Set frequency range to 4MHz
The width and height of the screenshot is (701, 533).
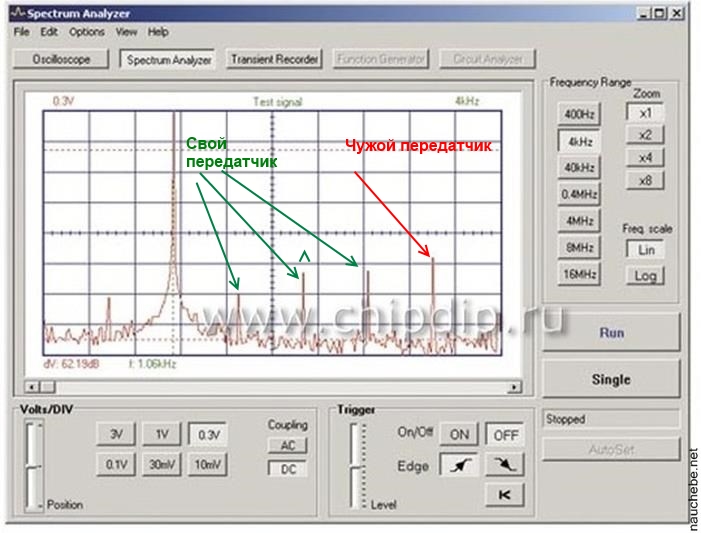click(x=579, y=220)
